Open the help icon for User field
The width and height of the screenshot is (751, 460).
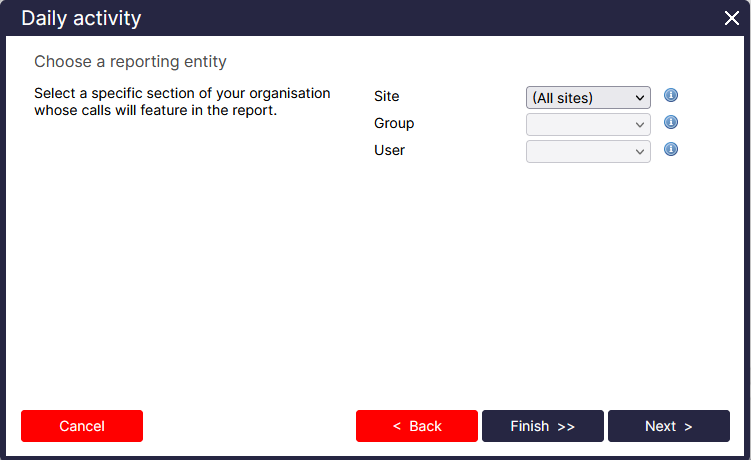click(x=671, y=149)
